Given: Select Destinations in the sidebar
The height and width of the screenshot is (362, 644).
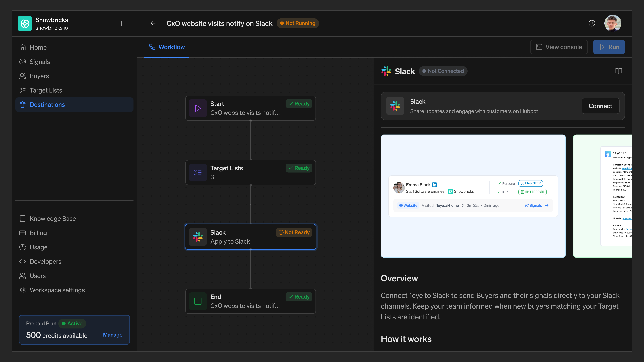Looking at the screenshot, I should (74, 105).
